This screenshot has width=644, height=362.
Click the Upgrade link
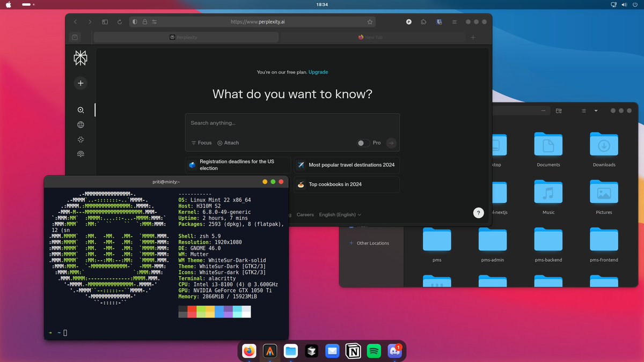[318, 72]
